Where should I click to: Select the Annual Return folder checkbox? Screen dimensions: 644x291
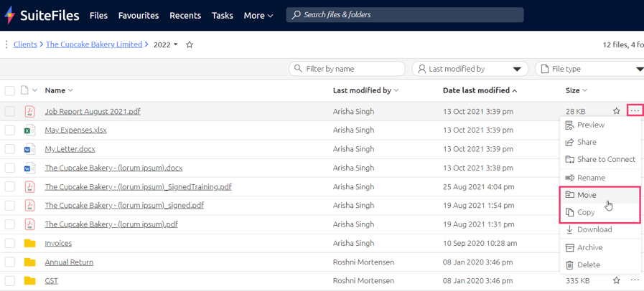(x=9, y=262)
